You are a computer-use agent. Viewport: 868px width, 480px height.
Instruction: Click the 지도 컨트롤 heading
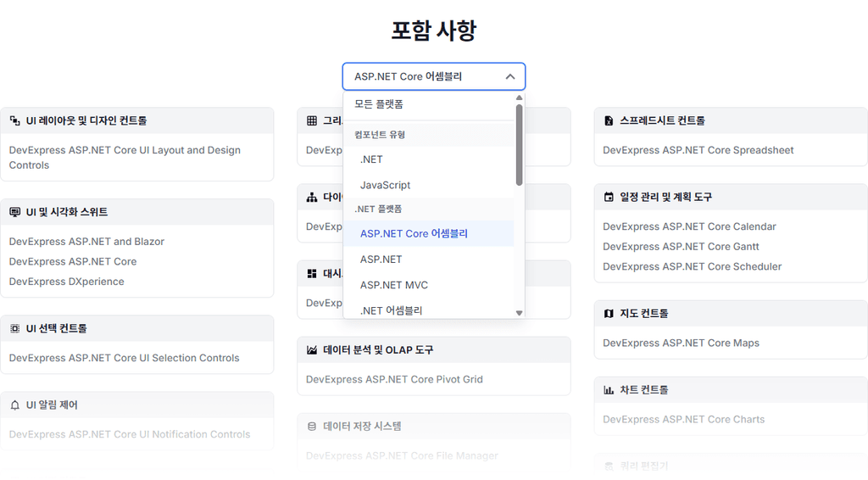(x=644, y=313)
